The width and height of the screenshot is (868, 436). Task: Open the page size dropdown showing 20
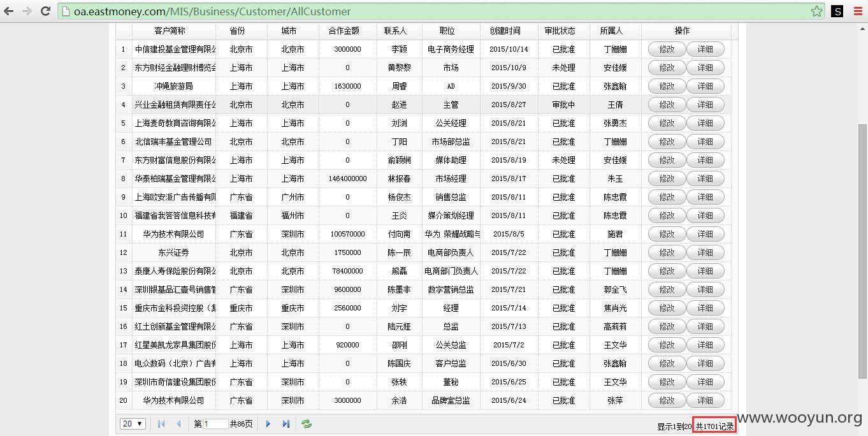point(133,424)
